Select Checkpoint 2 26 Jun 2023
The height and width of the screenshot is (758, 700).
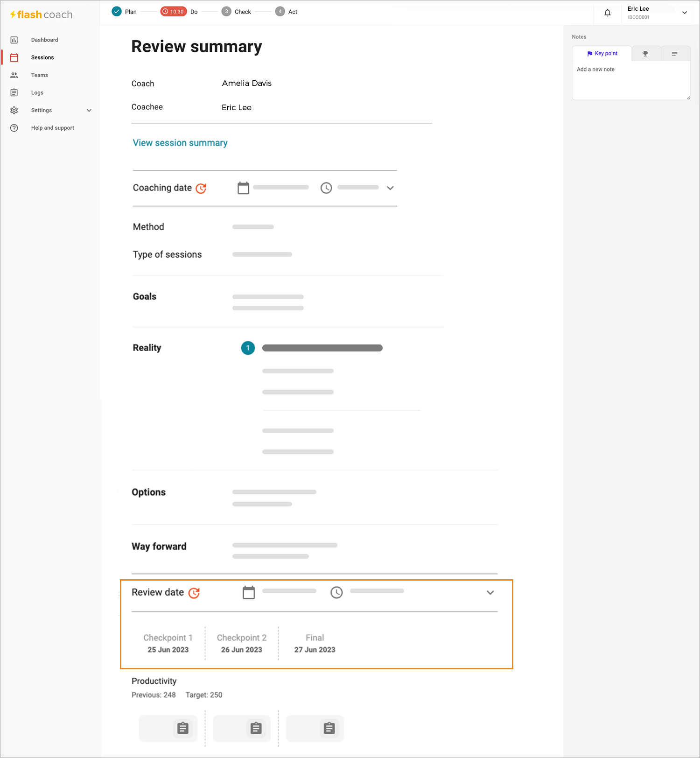click(x=242, y=644)
